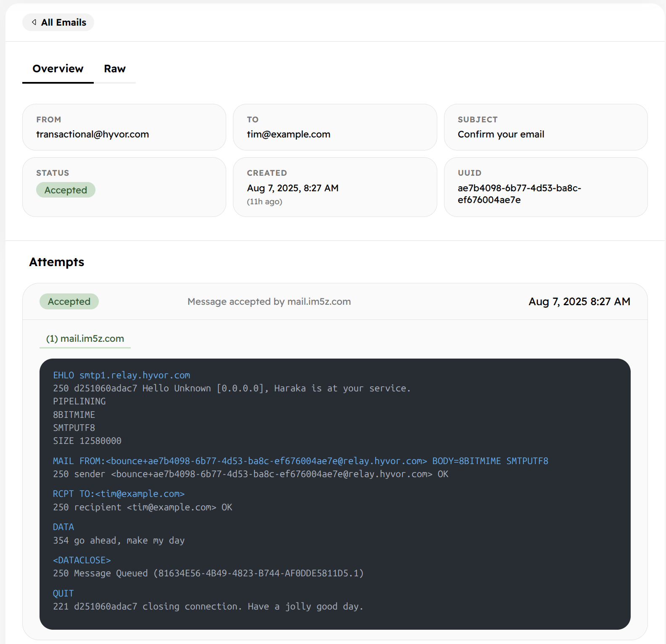Screen dimensions: 666x644
Task: Click the attempt timestamp Aug 7, 2025 8:27 AM
Action: point(579,301)
